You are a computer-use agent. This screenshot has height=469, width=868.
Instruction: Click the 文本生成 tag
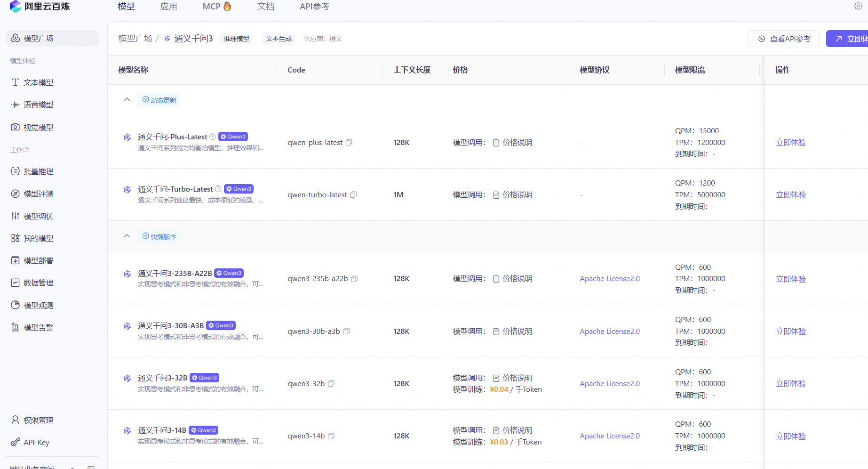[279, 39]
